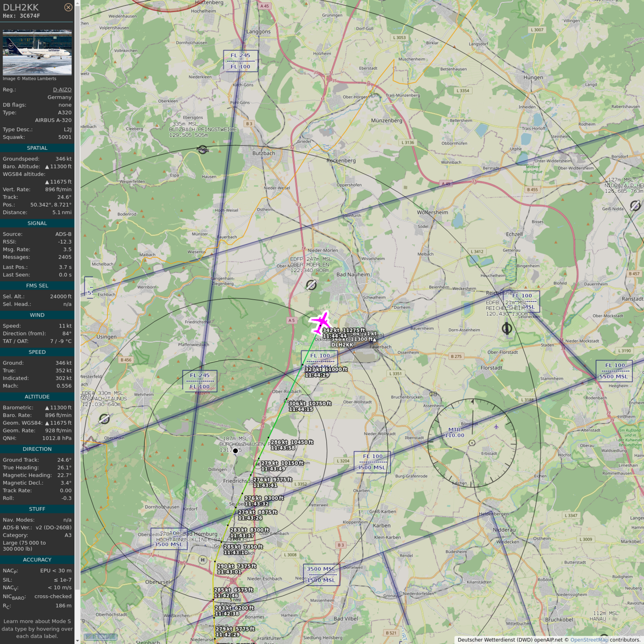Click the sidebar scrollbar down arrow
The height and width of the screenshot is (644, 644).
(77, 641)
